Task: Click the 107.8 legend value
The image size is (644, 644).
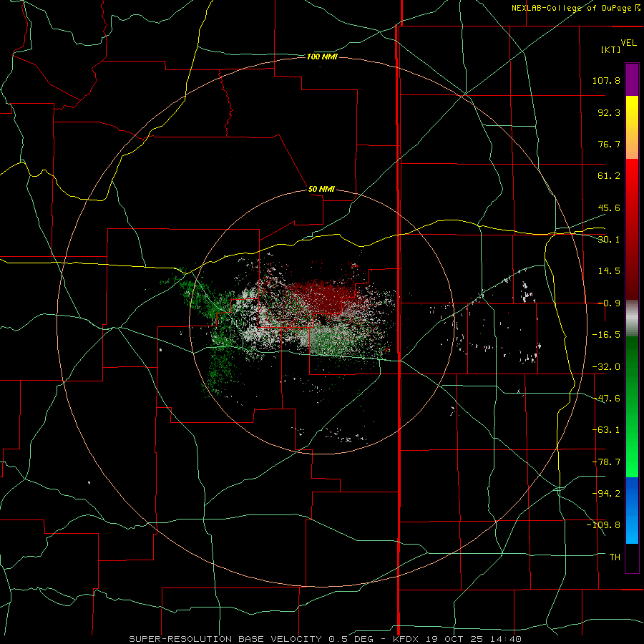Action: [606, 80]
